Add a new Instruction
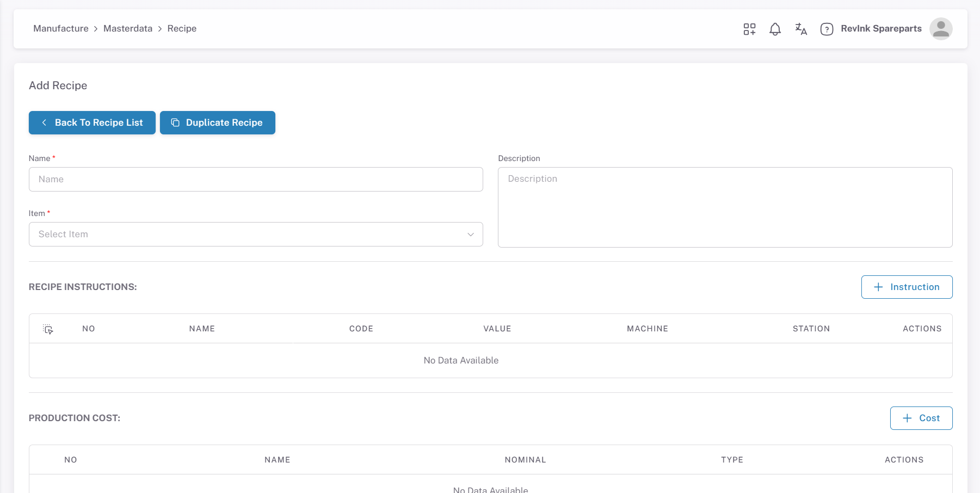Image resolution: width=980 pixels, height=493 pixels. click(x=907, y=287)
